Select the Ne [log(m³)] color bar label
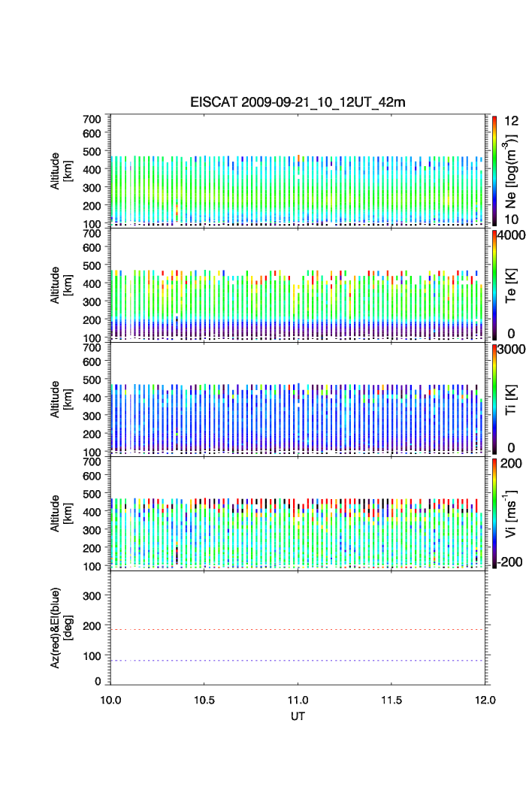This screenshot has height=799, width=532. pyautogui.click(x=514, y=171)
